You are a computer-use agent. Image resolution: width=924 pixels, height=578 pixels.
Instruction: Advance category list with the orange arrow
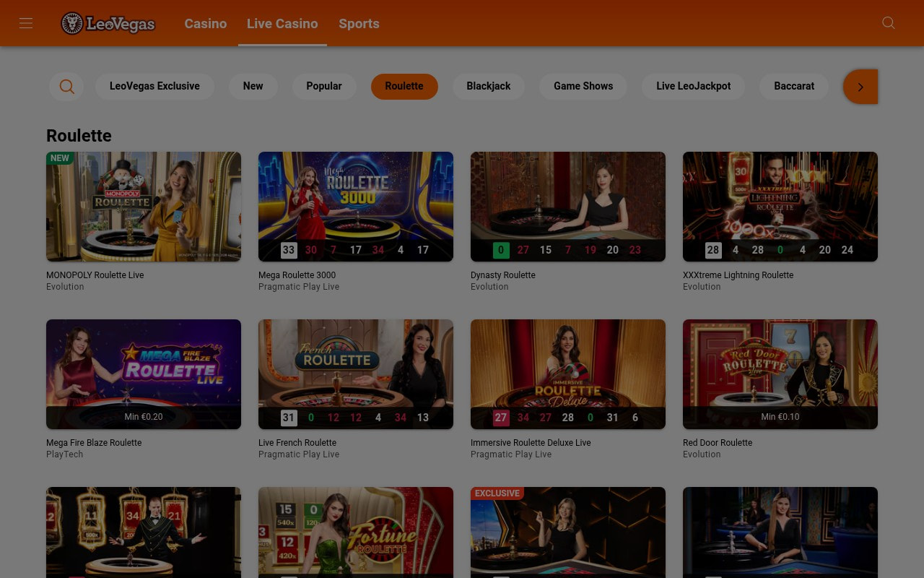[860, 87]
